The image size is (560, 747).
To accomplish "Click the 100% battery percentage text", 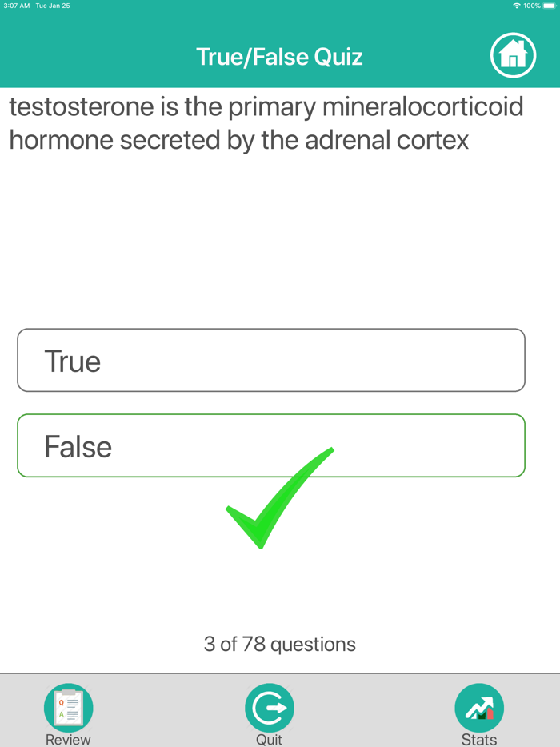I will click(x=530, y=5).
